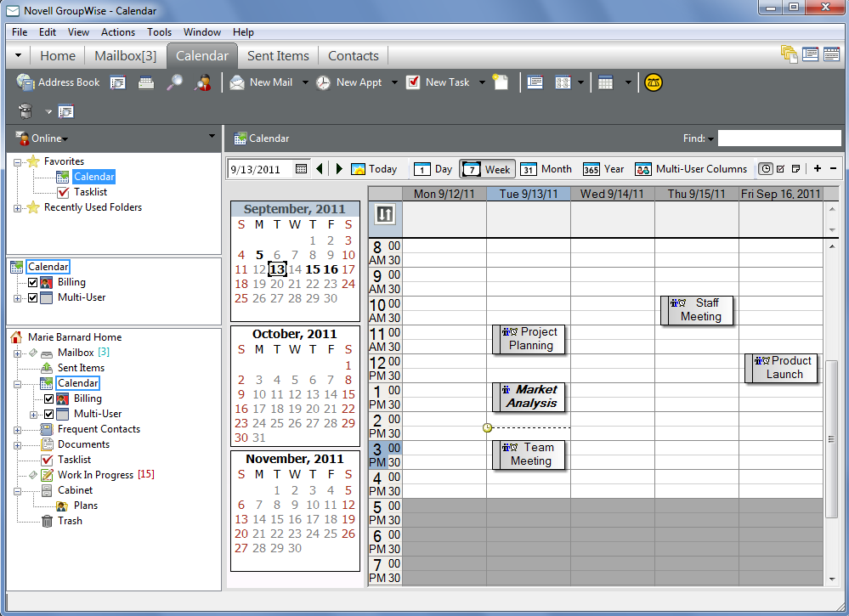The image size is (849, 616).
Task: Click the scroll up arrow of appointment grid
Action: point(832,246)
